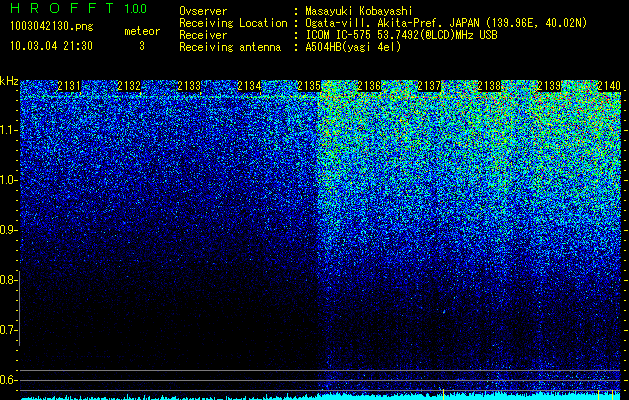This screenshot has height=400, width=629.
Task: Click the Receiving Location label
Action: (x=233, y=23)
